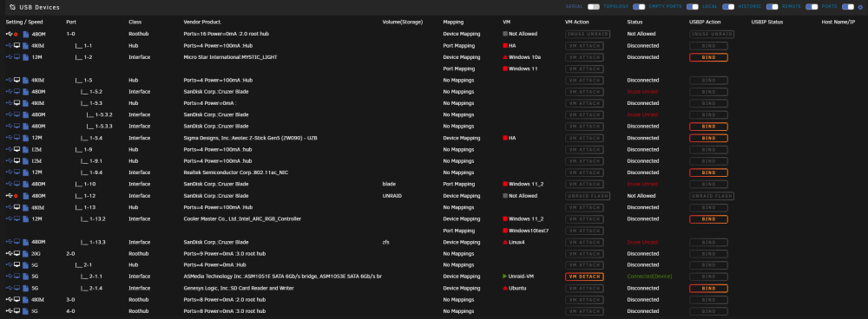The image size is (868, 319).
Task: Click BIND for the Aeotec Z-Stick Gen5
Action: (708, 138)
